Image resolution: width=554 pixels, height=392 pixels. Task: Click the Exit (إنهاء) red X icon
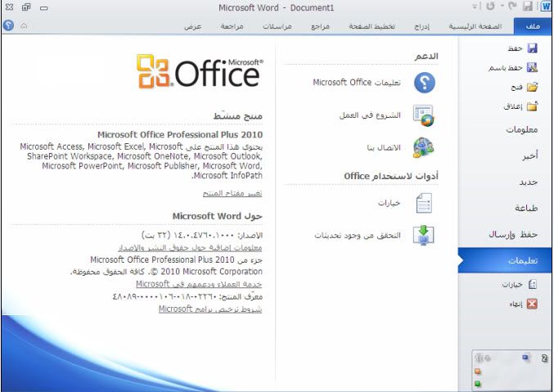pyautogui.click(x=532, y=304)
